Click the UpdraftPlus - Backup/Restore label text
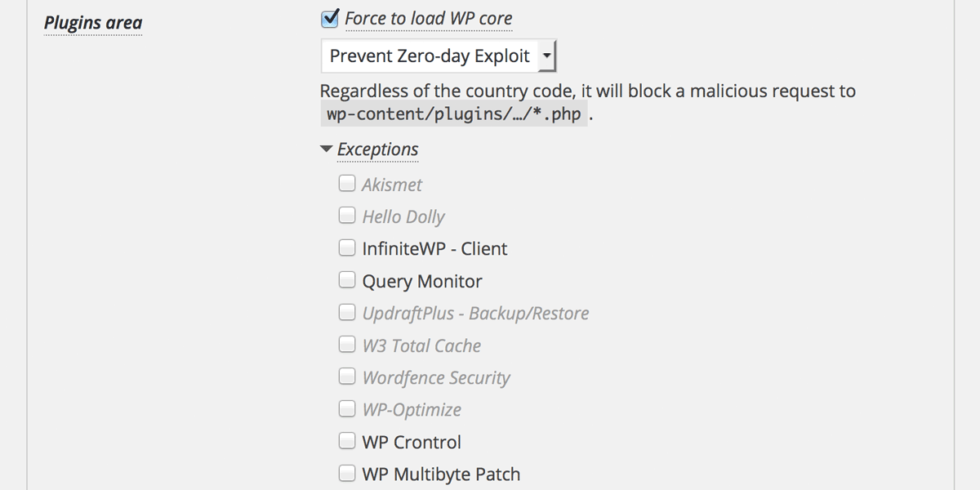The image size is (980, 490). pyautogui.click(x=475, y=314)
